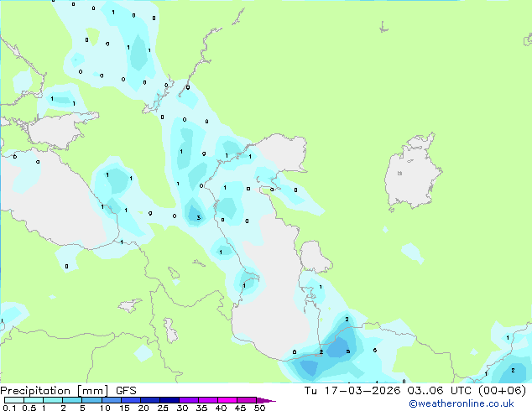This screenshot has width=532, height=411.
Task: Select legend swatch between 15 and 20
Action: click(x=130, y=400)
